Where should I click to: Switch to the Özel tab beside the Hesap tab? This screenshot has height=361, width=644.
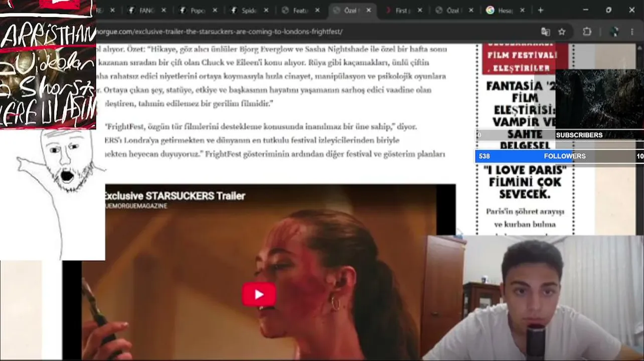coord(449,10)
